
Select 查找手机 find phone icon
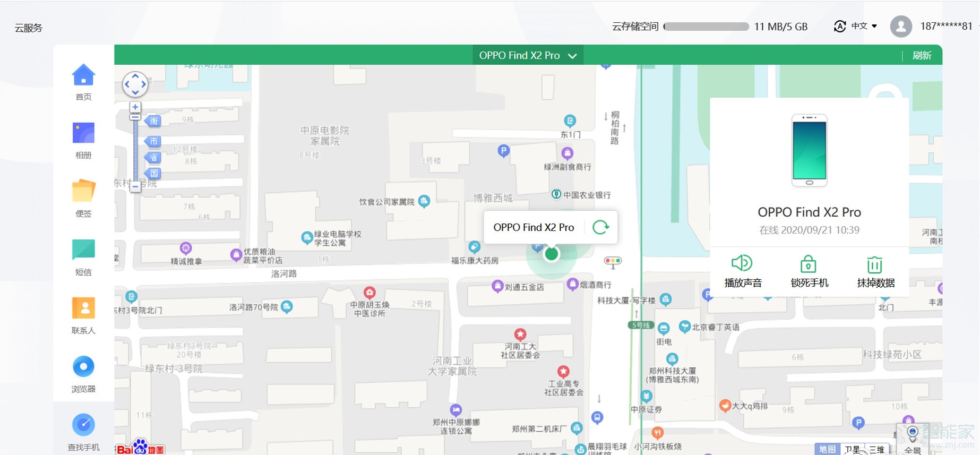83,425
